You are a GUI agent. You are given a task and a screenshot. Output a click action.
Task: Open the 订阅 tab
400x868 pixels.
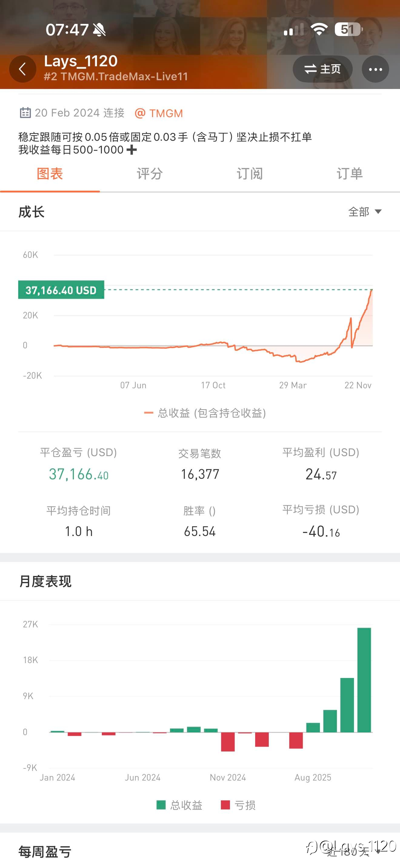click(x=250, y=174)
